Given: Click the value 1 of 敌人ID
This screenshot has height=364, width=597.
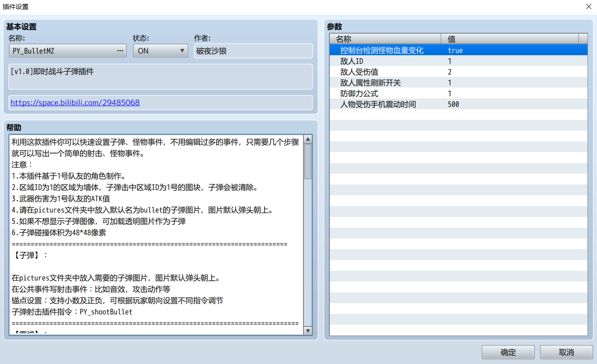Looking at the screenshot, I should [x=449, y=61].
